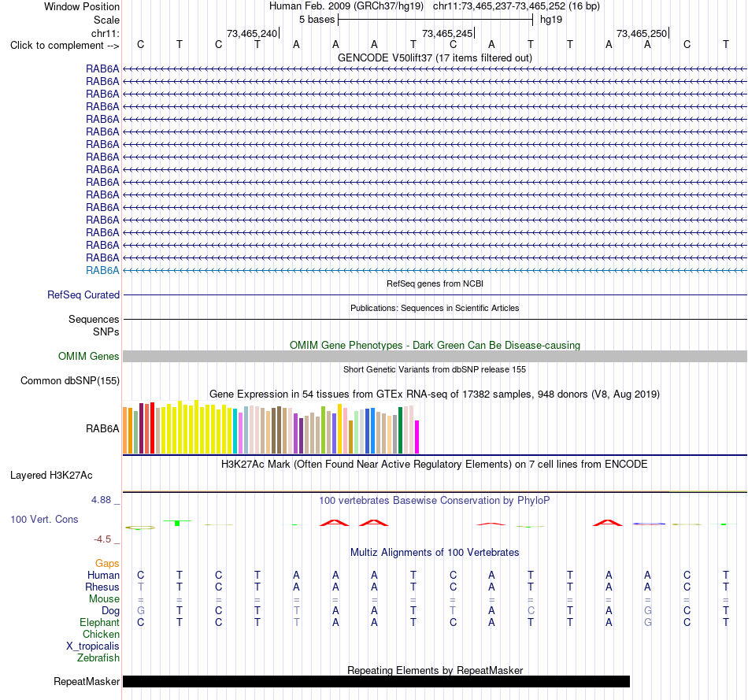Screen dimensions: 748x700
Task: Click the cyan bar in the GTEx chart
Action: tap(235, 431)
